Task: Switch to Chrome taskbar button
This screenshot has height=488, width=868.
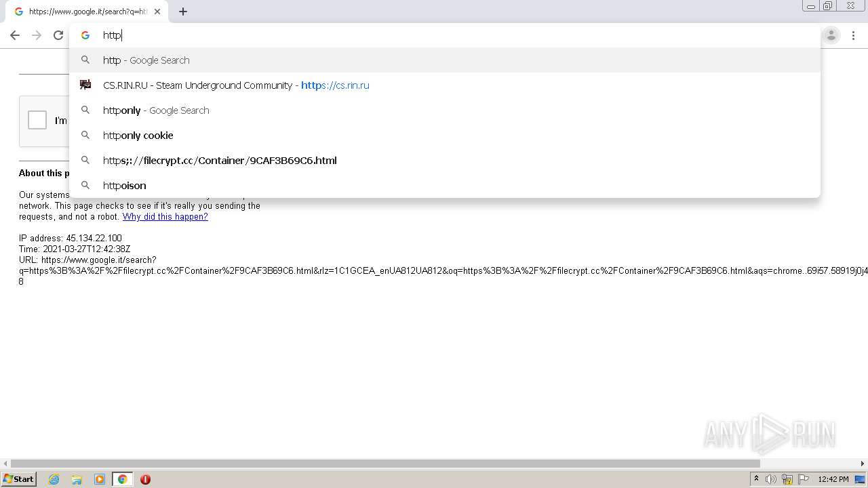Action: pyautogui.click(x=122, y=479)
